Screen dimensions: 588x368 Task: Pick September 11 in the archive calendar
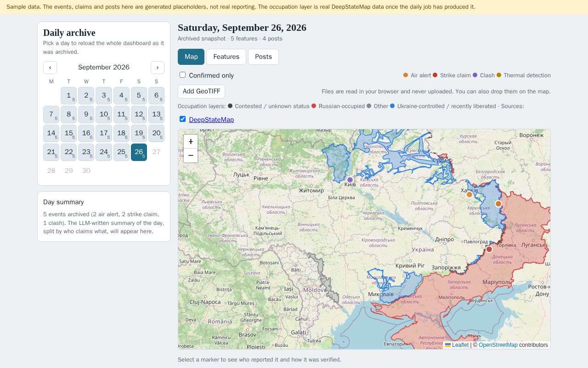click(121, 115)
